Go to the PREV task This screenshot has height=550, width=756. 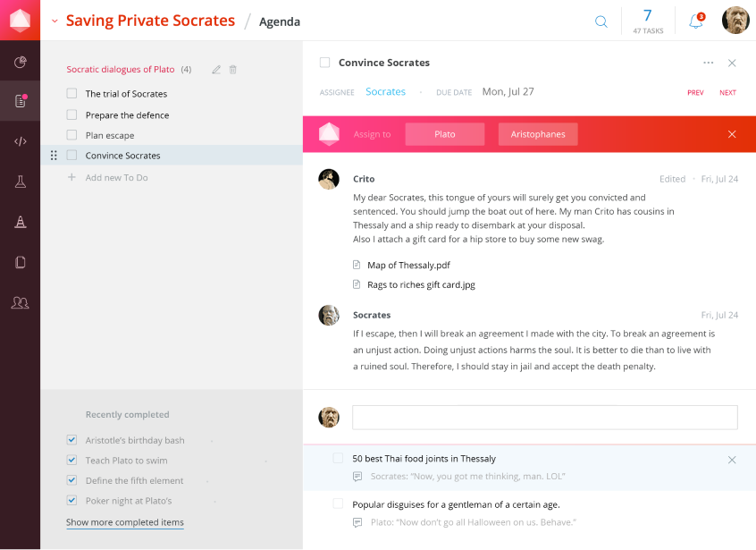click(x=695, y=93)
